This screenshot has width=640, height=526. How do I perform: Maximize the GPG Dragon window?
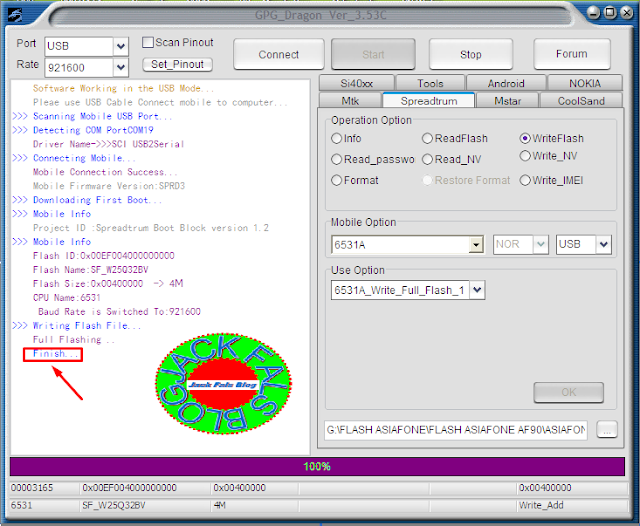(x=610, y=13)
